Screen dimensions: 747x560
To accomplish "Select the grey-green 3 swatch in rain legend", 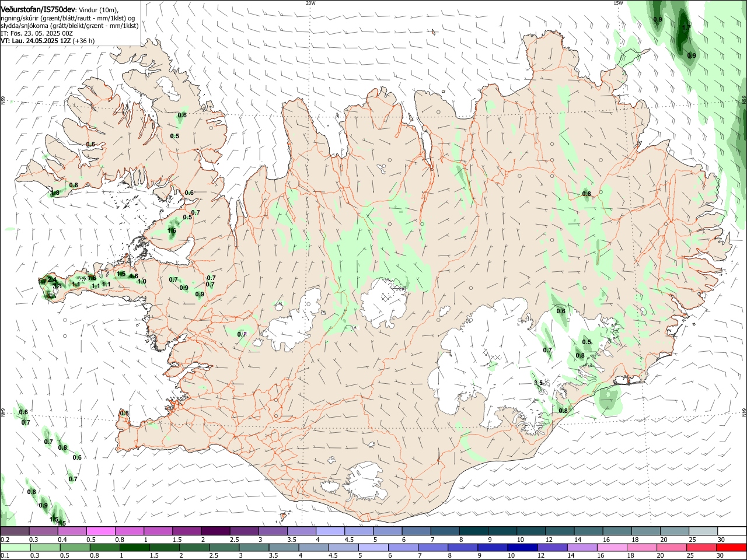I will [253, 548].
